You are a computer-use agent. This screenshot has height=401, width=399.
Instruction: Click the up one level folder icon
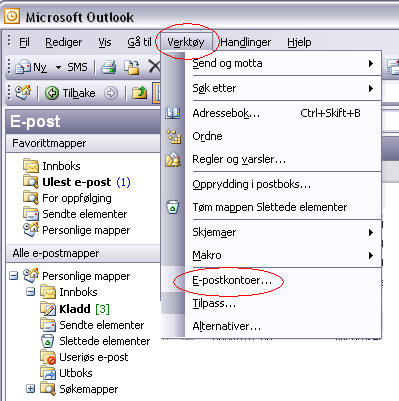[x=139, y=93]
